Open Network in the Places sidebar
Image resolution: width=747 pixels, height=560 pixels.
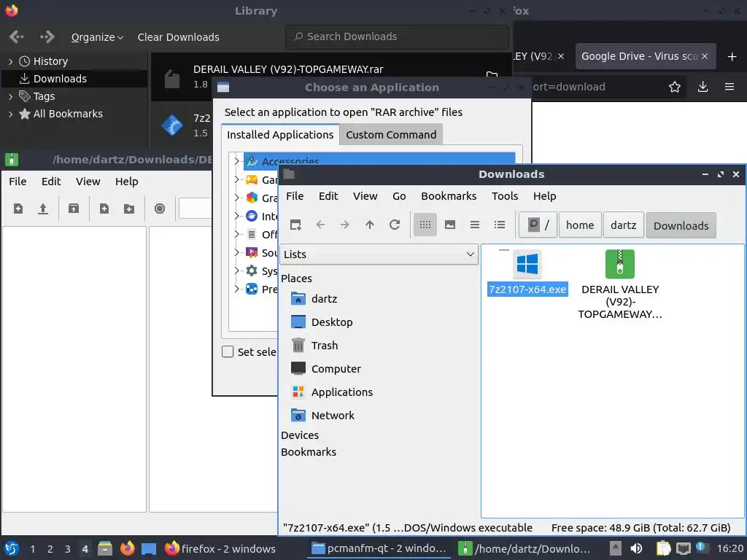[x=333, y=415]
